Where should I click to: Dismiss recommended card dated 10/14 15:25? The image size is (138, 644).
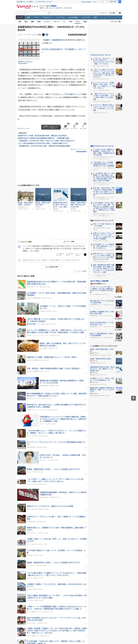pyautogui.click(x=50, y=209)
